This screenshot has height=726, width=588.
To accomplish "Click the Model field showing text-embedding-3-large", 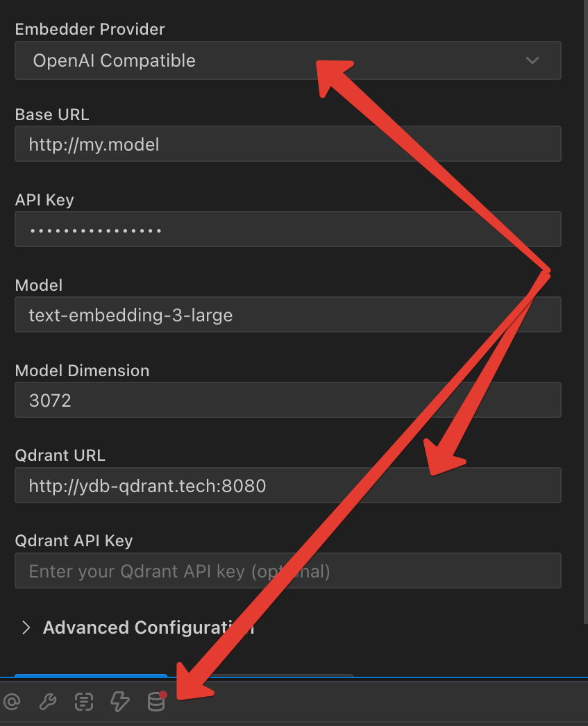I will coord(288,314).
